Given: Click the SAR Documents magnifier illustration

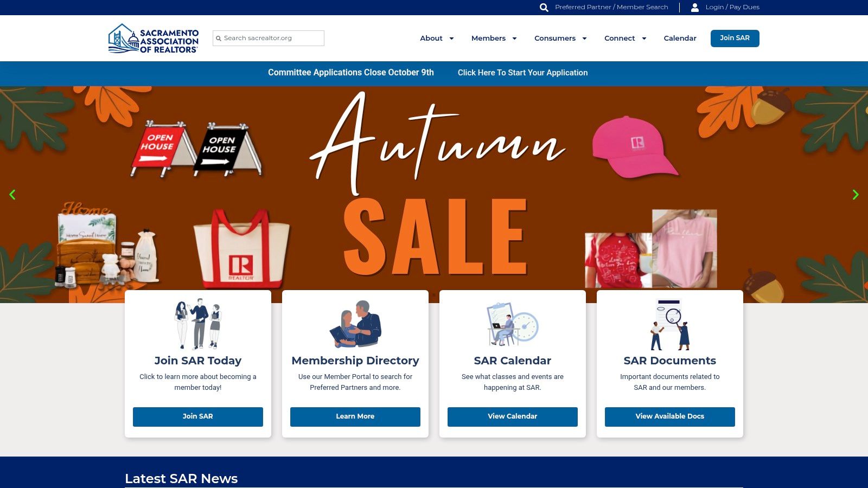Looking at the screenshot, I should (670, 324).
